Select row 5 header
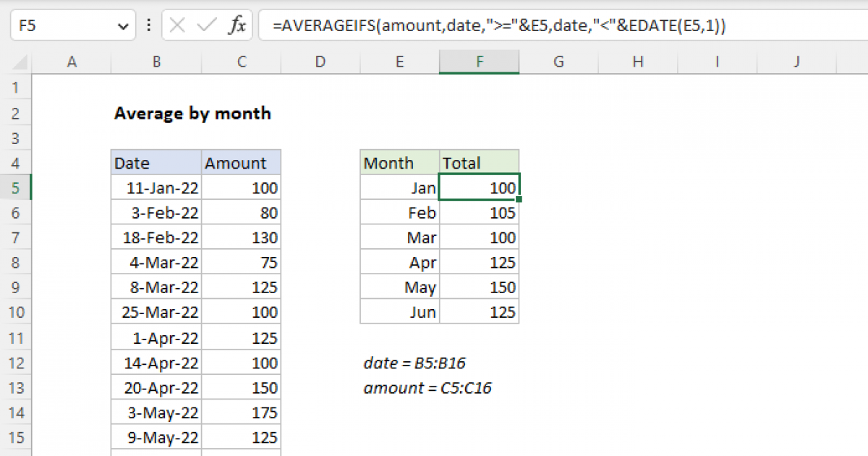Screen dimensions: 868x456 click(x=16, y=188)
